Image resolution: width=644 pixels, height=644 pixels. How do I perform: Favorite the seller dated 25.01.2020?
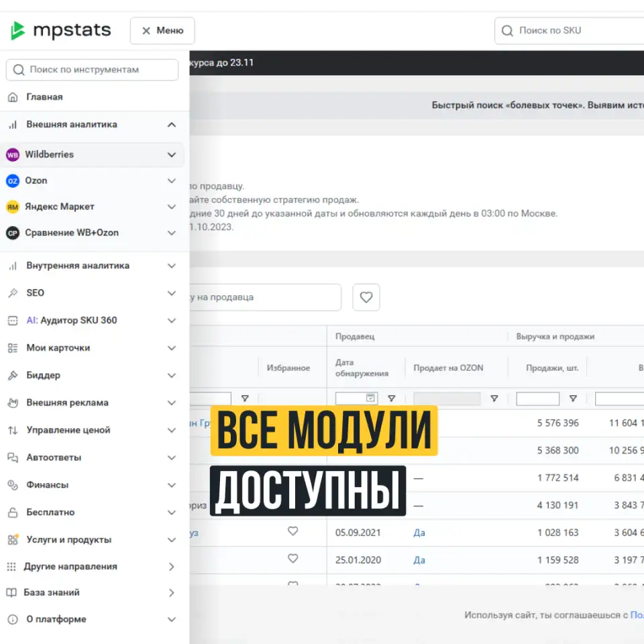[293, 559]
